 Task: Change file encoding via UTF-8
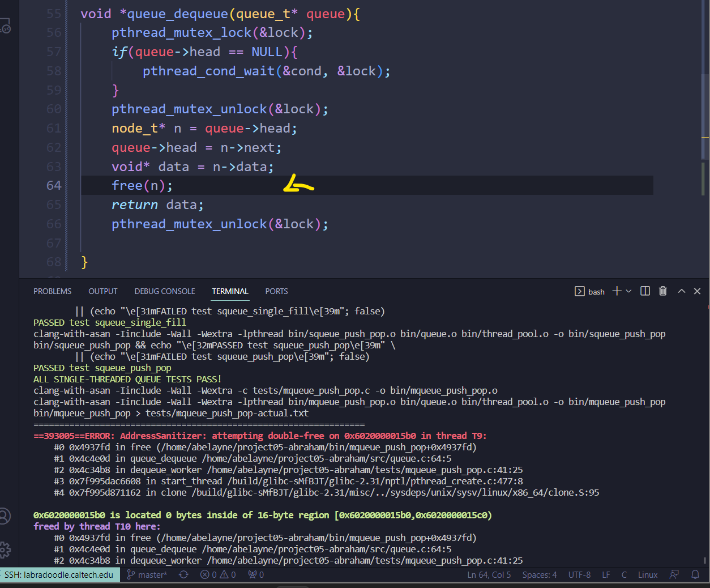[x=579, y=574]
